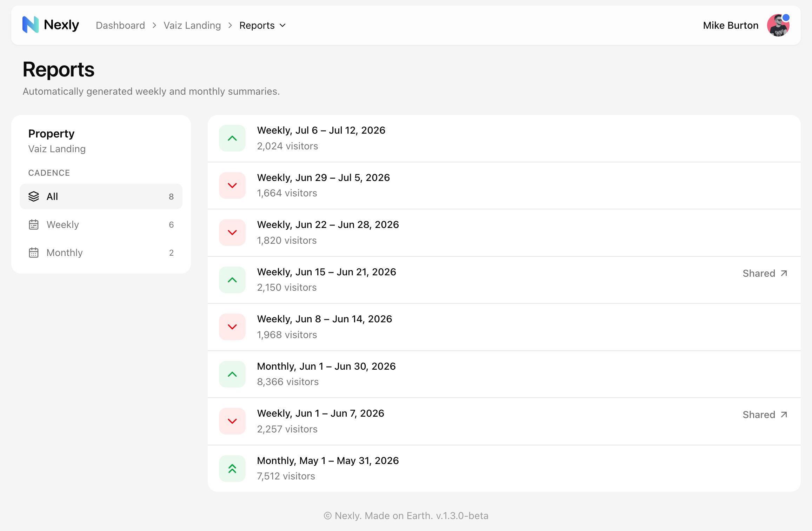Click the 2,024 visitors text
This screenshot has width=812, height=531.
coord(287,146)
